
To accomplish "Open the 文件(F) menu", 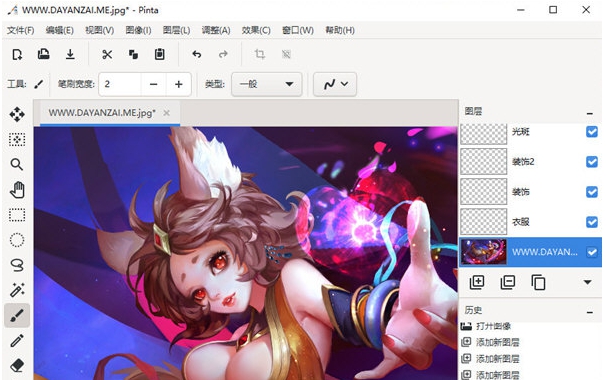I will (x=20, y=30).
